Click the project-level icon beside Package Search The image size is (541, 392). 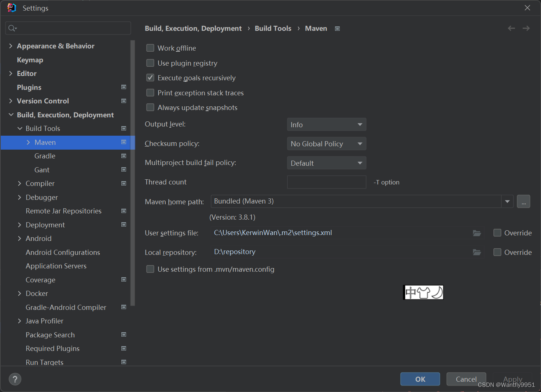click(x=124, y=335)
